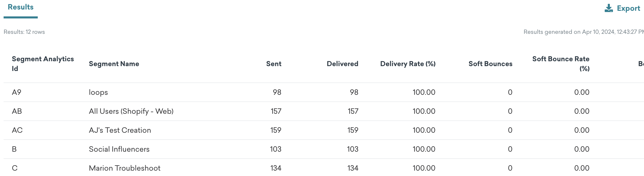Sort by Soft Bounces column header
The width and height of the screenshot is (644, 176).
tap(490, 64)
